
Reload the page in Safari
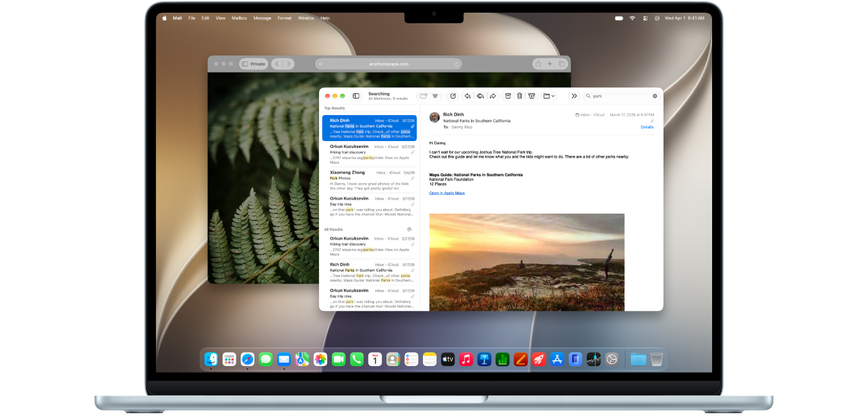(457, 64)
